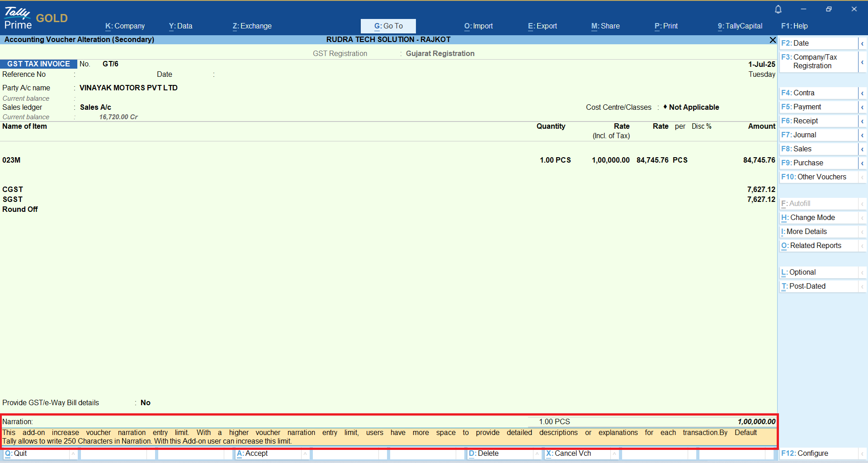Image resolution: width=868 pixels, height=463 pixels.
Task: Expand the chevron beside F5: Payment
Action: coord(862,107)
